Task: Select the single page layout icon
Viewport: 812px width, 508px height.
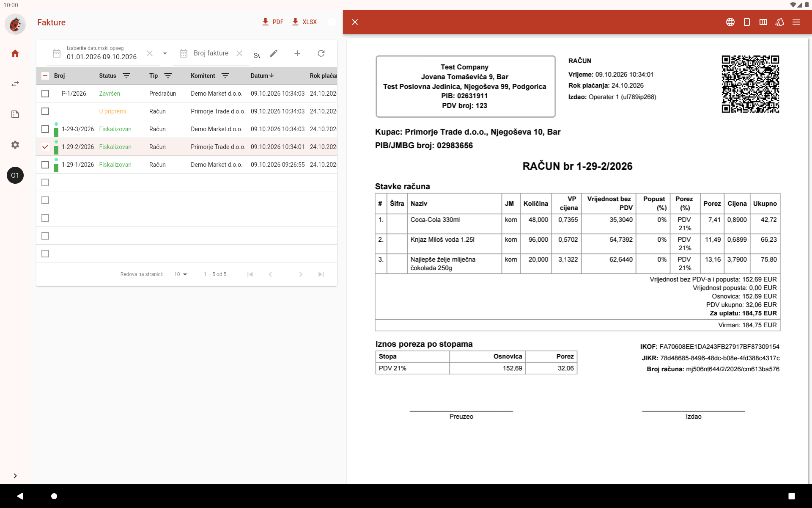Action: (x=747, y=22)
